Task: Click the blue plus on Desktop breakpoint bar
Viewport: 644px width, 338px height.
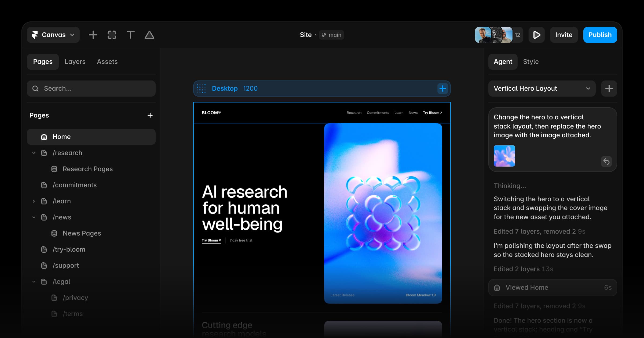Action: 443,89
